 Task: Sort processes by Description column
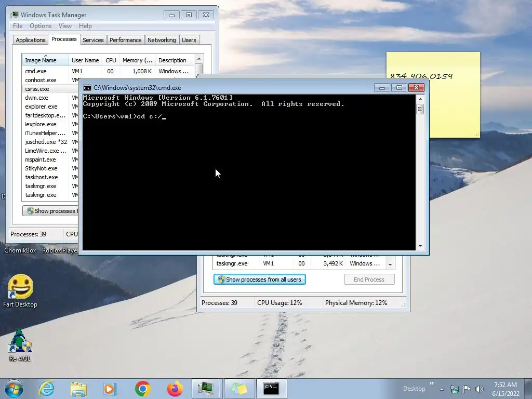pos(175,60)
